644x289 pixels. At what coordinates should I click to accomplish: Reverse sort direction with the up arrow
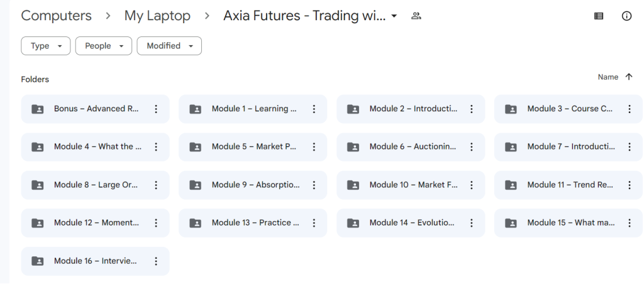point(628,77)
